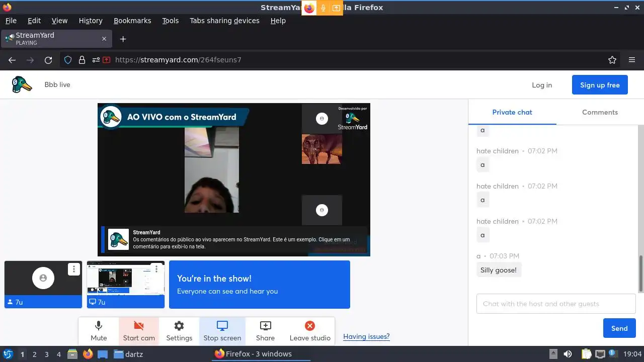The width and height of the screenshot is (644, 362).
Task: Open studio Settings gear
Action: click(179, 331)
